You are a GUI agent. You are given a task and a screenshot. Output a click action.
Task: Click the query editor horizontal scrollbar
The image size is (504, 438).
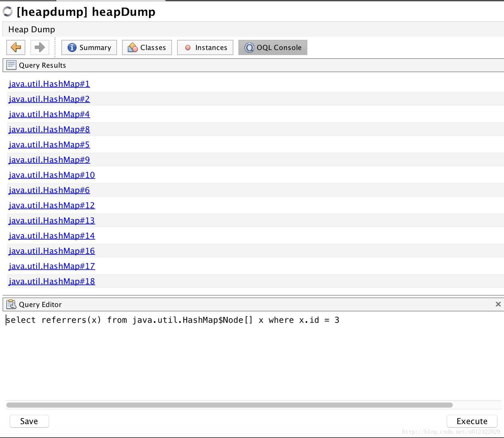click(x=230, y=405)
